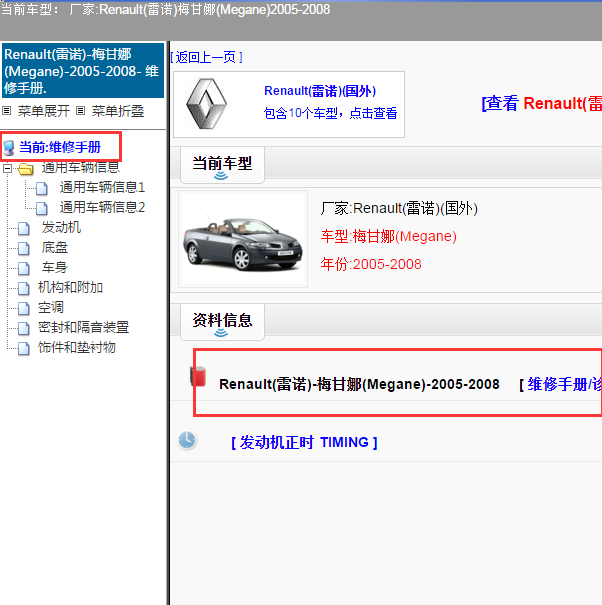This screenshot has width=602, height=605.
Task: Open the 空调 tree entry
Action: [51, 308]
